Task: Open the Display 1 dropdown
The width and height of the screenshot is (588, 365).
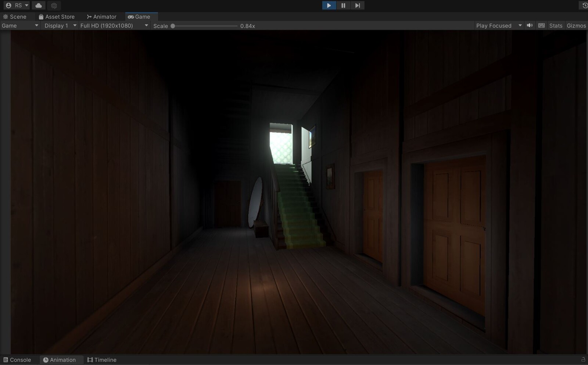Action: point(60,26)
